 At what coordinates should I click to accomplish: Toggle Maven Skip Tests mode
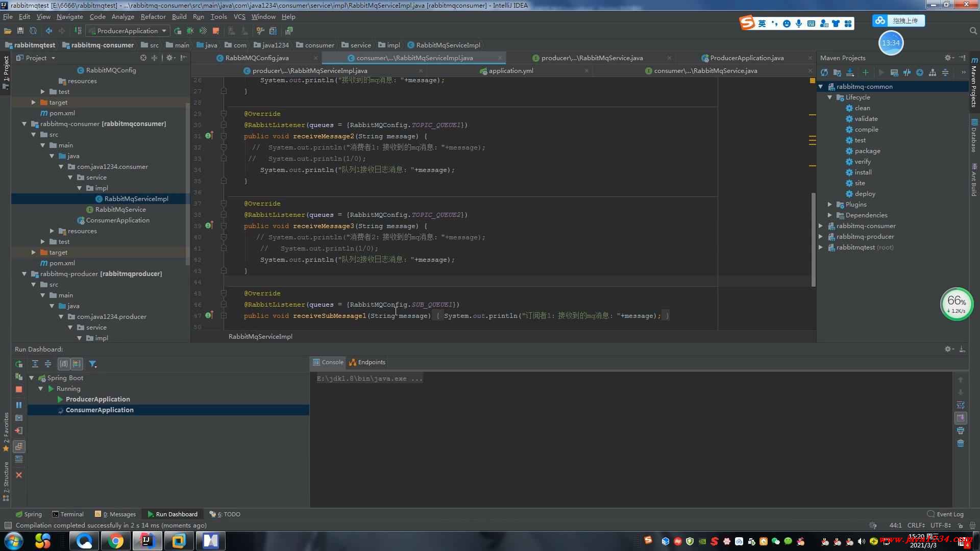coord(920,72)
